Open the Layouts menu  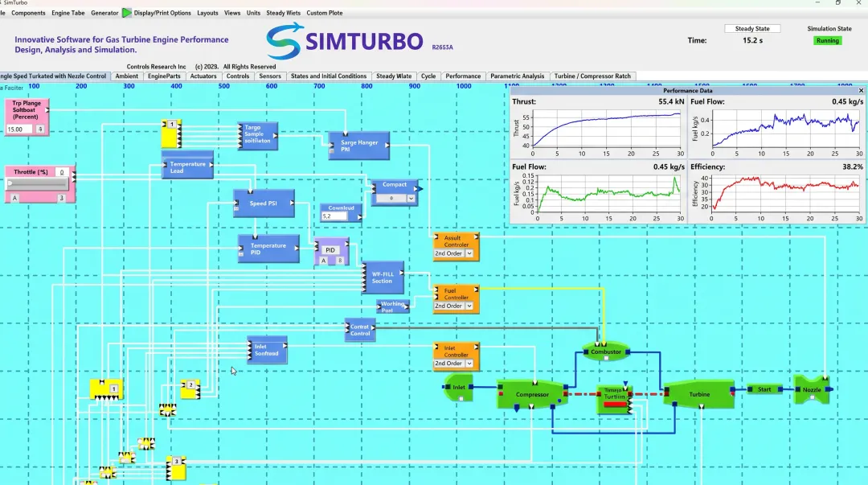click(x=207, y=13)
